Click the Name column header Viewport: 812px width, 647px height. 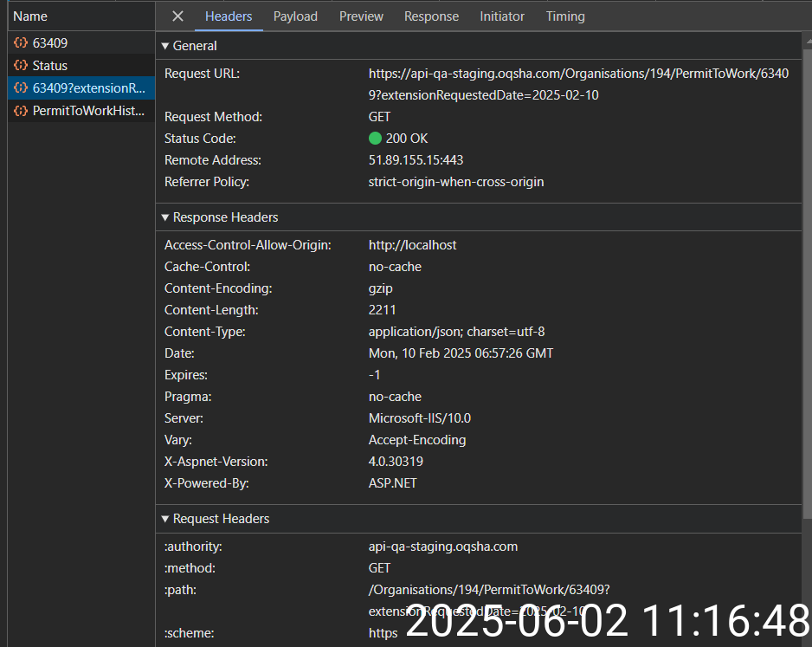pyautogui.click(x=30, y=16)
